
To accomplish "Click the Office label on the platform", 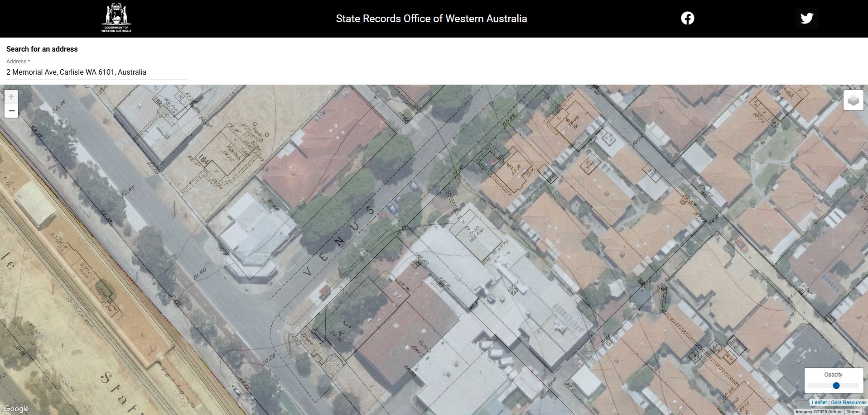I will point(102,292).
